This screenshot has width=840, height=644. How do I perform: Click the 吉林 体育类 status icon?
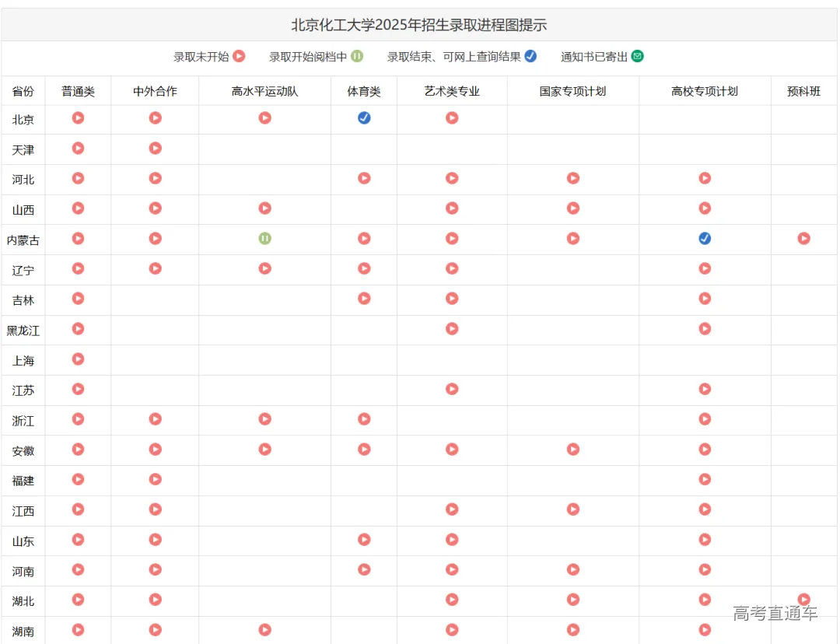point(364,299)
